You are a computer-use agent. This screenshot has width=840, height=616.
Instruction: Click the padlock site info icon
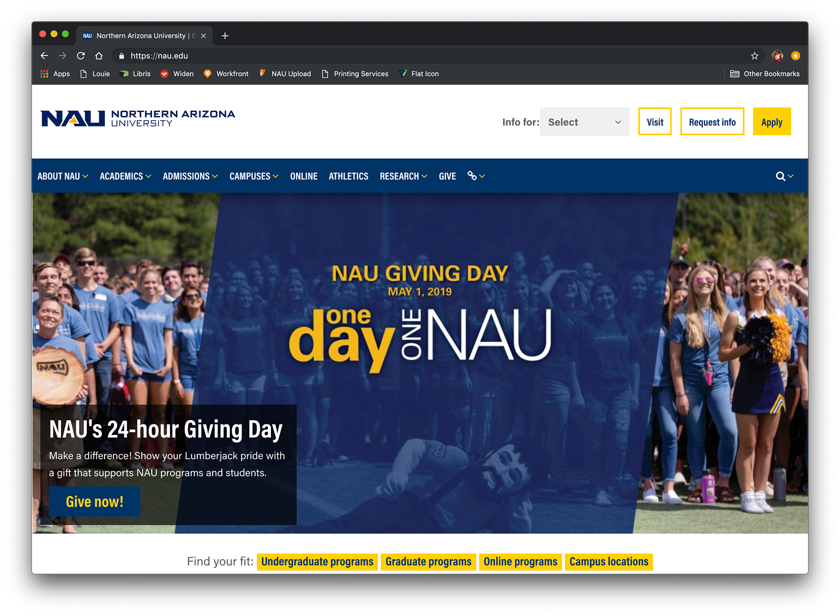[122, 56]
